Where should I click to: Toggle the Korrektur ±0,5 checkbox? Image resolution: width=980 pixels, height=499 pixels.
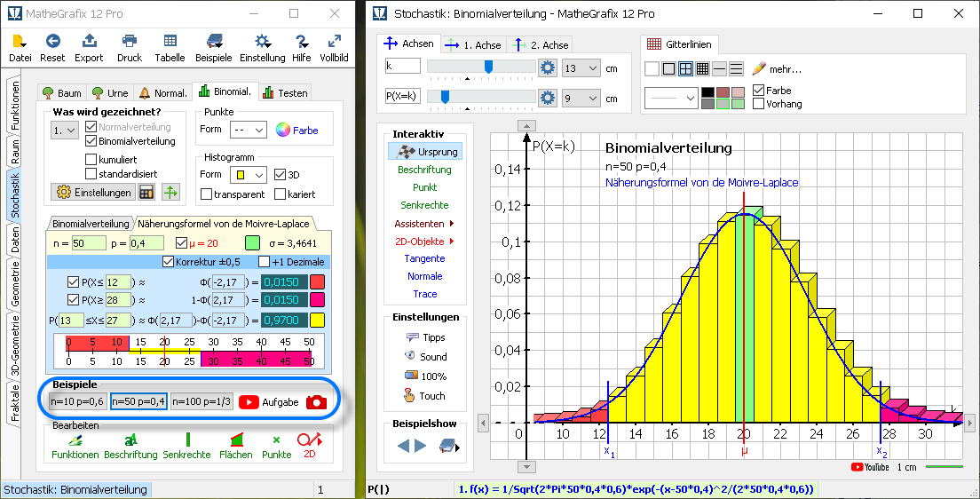(x=168, y=261)
